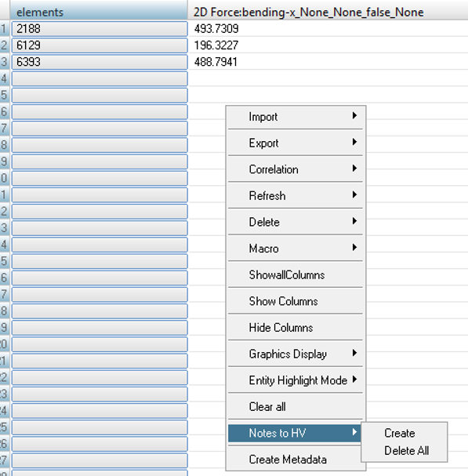Select Notes to HV menu item
Image resolution: width=468 pixels, height=476 pixels.
296,433
